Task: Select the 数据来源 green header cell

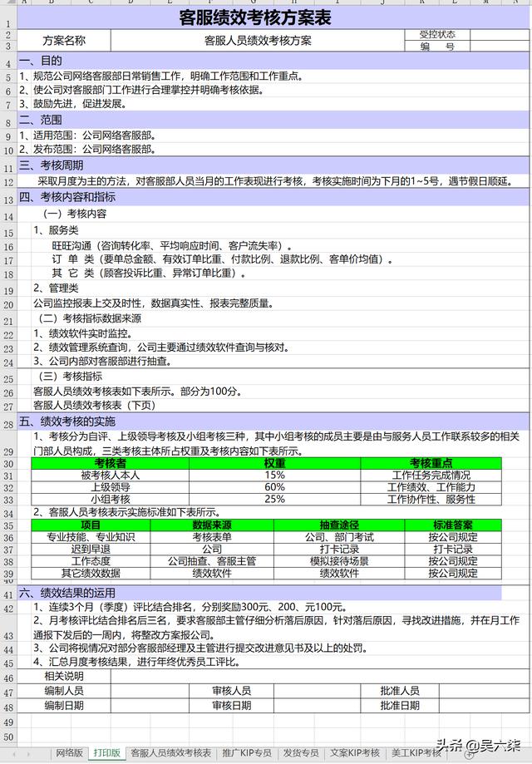Action: (x=212, y=525)
